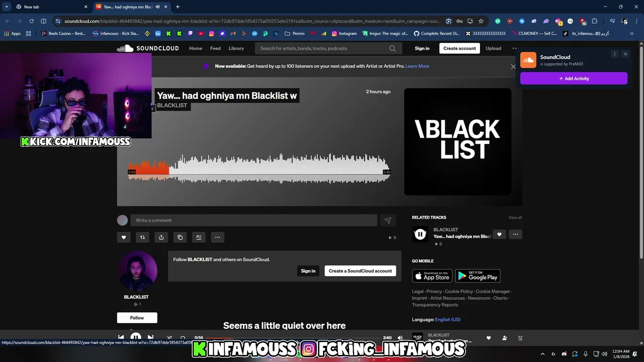Image resolution: width=644 pixels, height=362 pixels.
Task: Open the Transparency Reports footer link
Action: [x=435, y=305]
